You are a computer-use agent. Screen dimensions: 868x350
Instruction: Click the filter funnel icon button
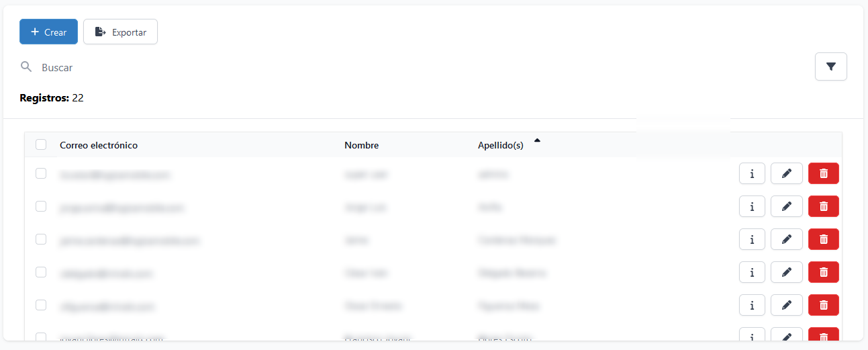tap(830, 67)
